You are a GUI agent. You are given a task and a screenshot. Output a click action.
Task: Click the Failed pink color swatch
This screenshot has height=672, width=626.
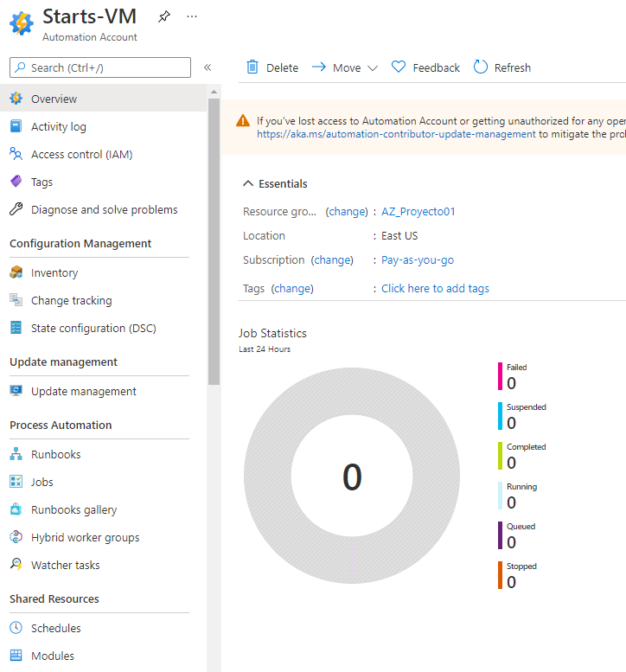click(500, 376)
